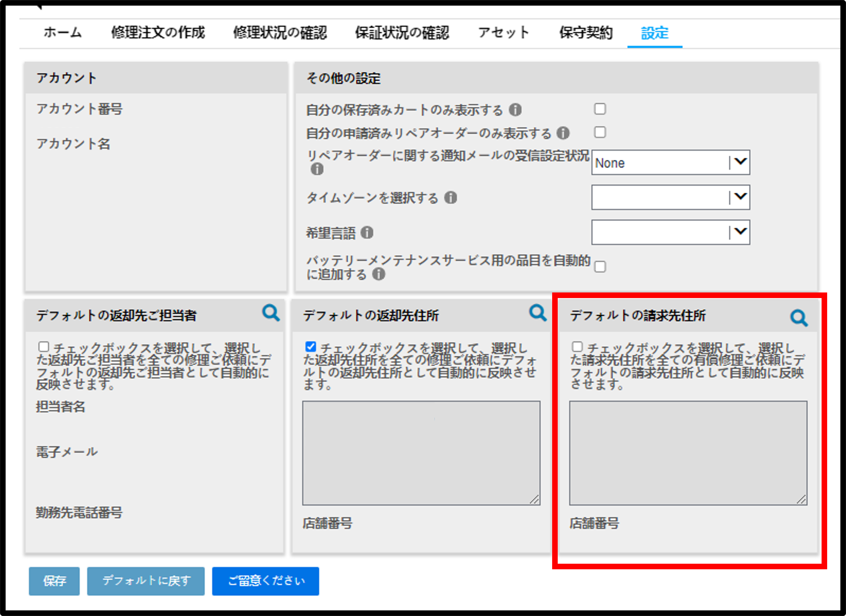Switch to the 修理注文の作成 tab

coord(158,33)
